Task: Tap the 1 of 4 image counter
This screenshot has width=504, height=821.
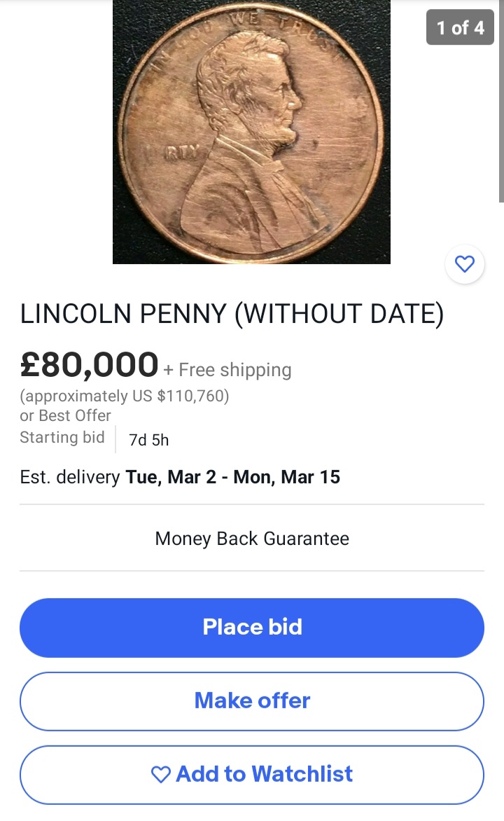Action: pyautogui.click(x=460, y=28)
